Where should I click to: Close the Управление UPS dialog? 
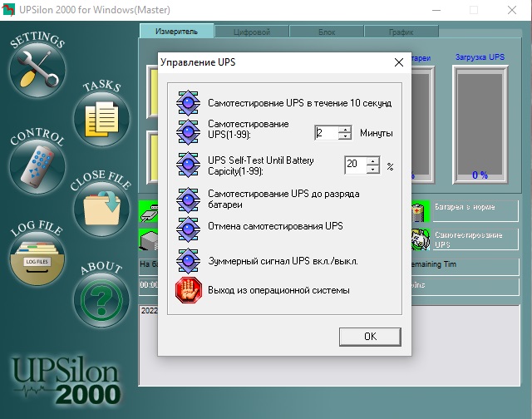(x=399, y=62)
